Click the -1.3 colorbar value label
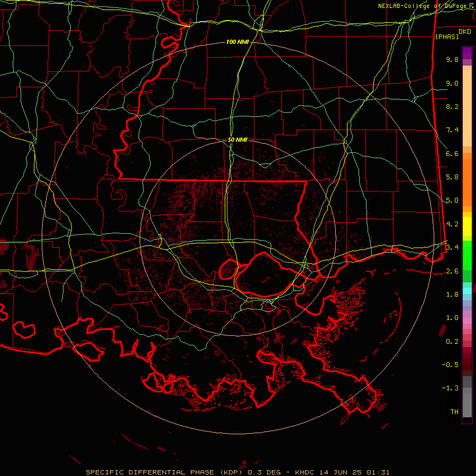Screen dimensions: 476x476 click(450, 388)
